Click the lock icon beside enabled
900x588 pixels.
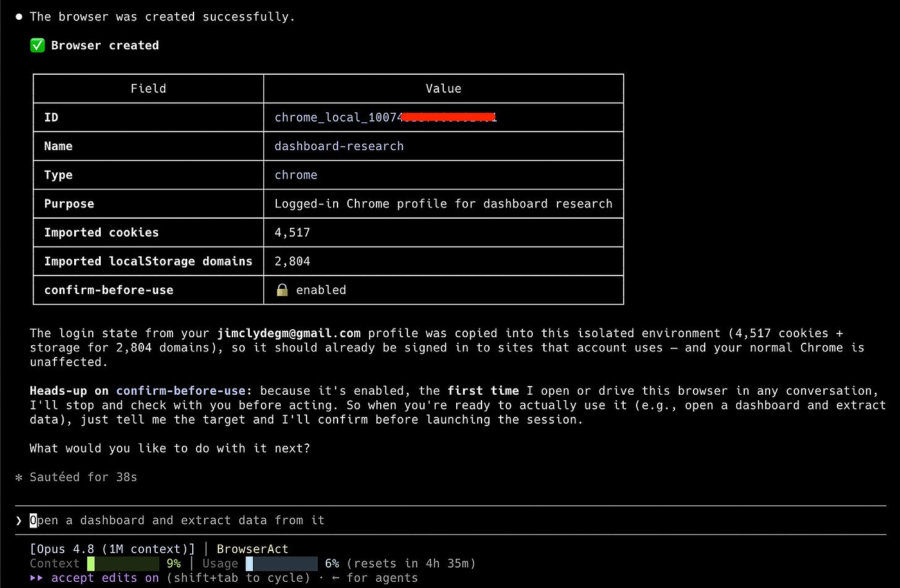(282, 290)
